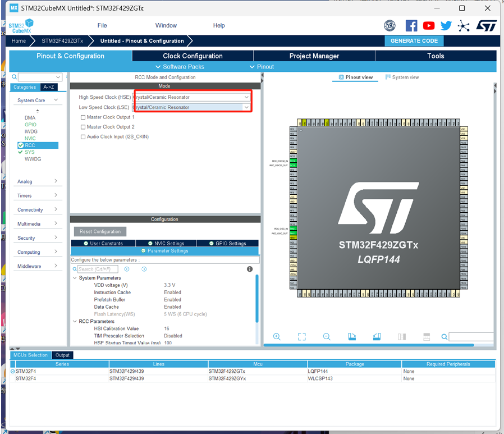Expand the Computing category
The width and height of the screenshot is (504, 434).
56,252
